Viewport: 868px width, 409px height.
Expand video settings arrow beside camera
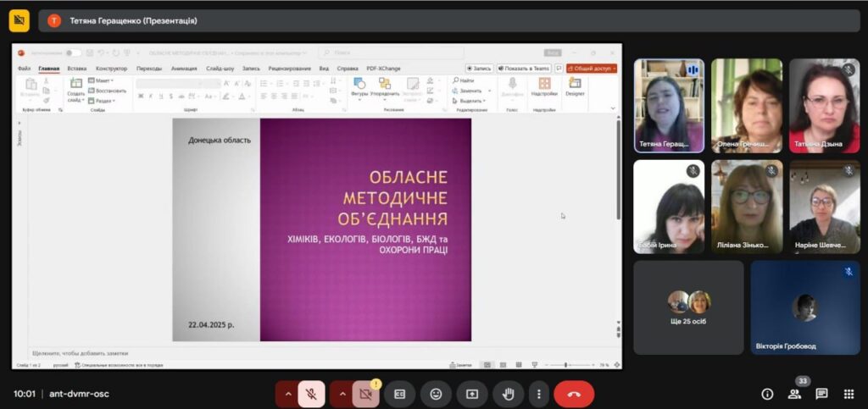342,394
